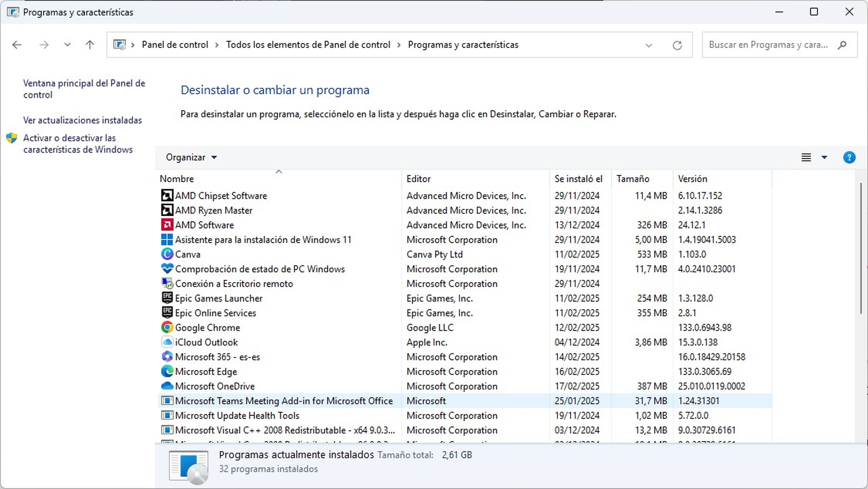Click the Visual C++ 2008 x64 icon

point(167,430)
